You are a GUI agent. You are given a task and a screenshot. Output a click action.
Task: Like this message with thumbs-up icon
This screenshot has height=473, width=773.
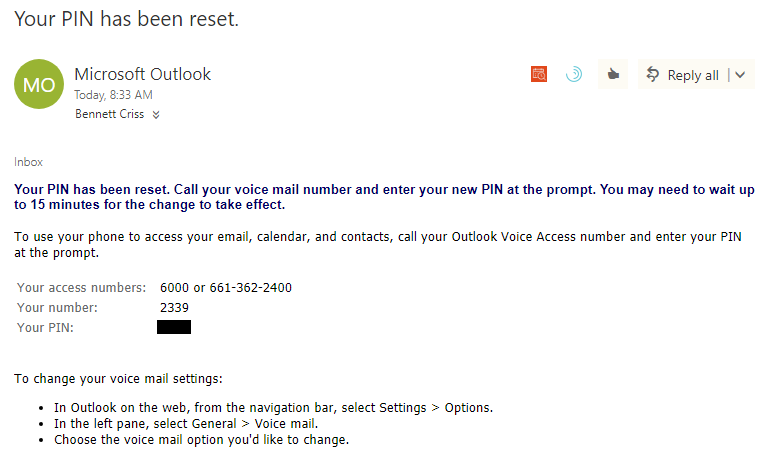tap(613, 74)
